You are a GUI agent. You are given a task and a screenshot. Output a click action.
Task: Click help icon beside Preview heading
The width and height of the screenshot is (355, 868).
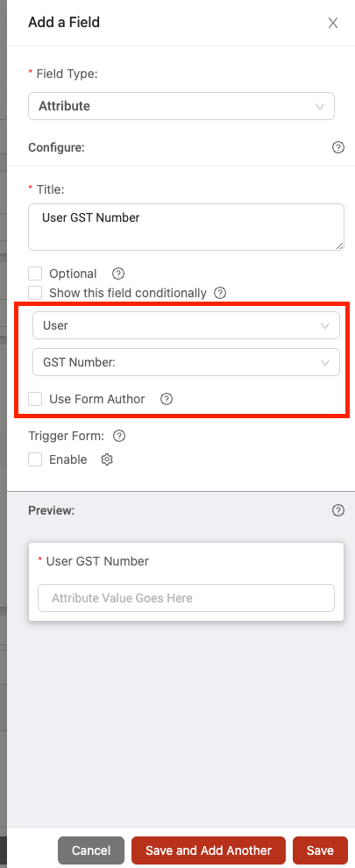click(x=337, y=510)
